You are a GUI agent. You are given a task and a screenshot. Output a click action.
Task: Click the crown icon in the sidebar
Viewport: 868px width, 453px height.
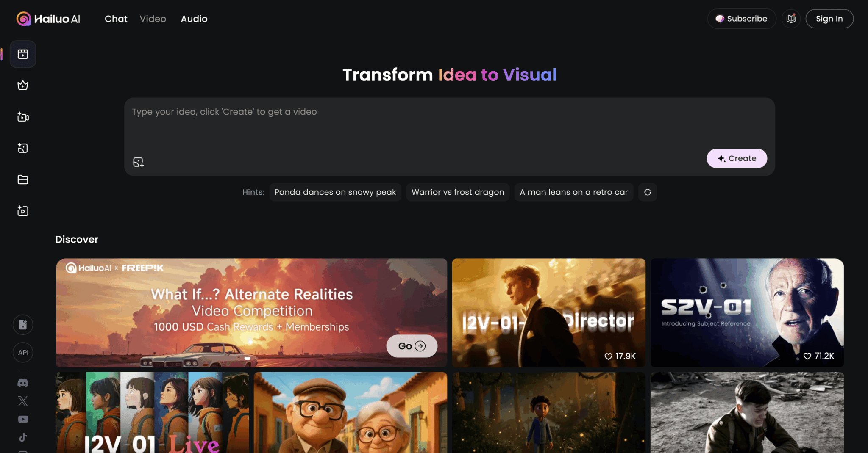point(23,86)
